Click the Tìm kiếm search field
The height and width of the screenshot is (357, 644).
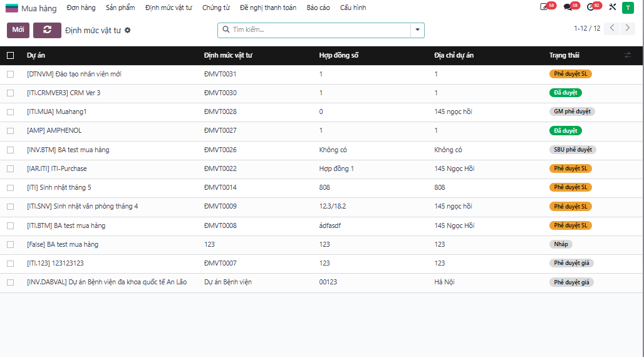(320, 29)
